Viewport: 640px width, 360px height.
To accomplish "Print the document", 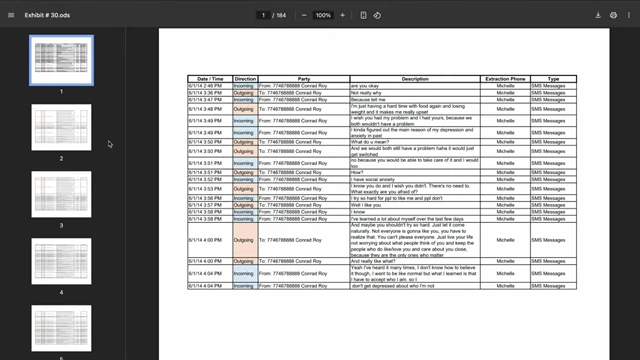I will click(x=613, y=15).
